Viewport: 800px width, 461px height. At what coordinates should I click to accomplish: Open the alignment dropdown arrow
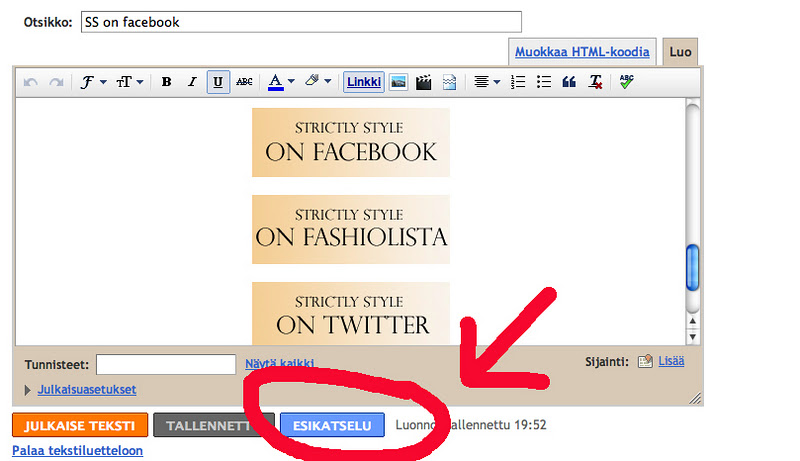(496, 82)
